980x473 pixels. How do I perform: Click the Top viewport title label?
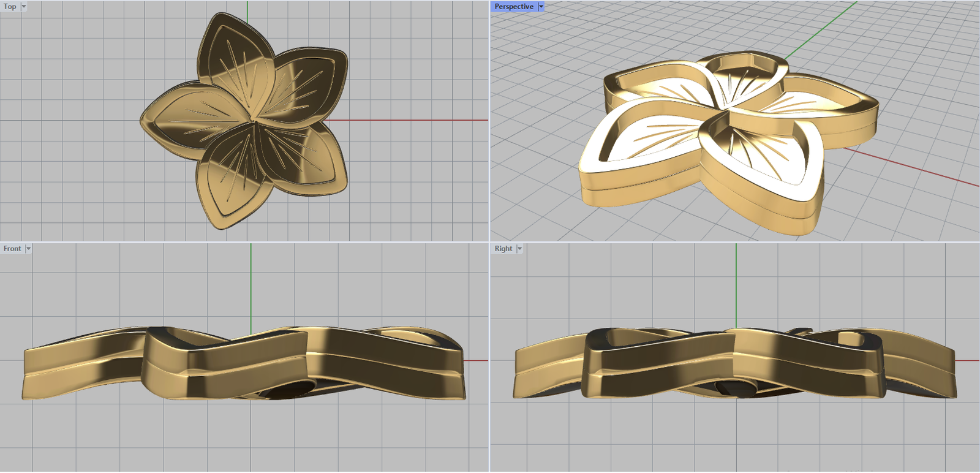coord(10,7)
